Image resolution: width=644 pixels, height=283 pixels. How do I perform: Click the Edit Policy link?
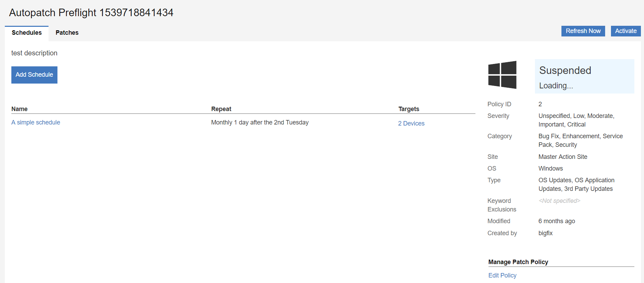[x=502, y=275]
